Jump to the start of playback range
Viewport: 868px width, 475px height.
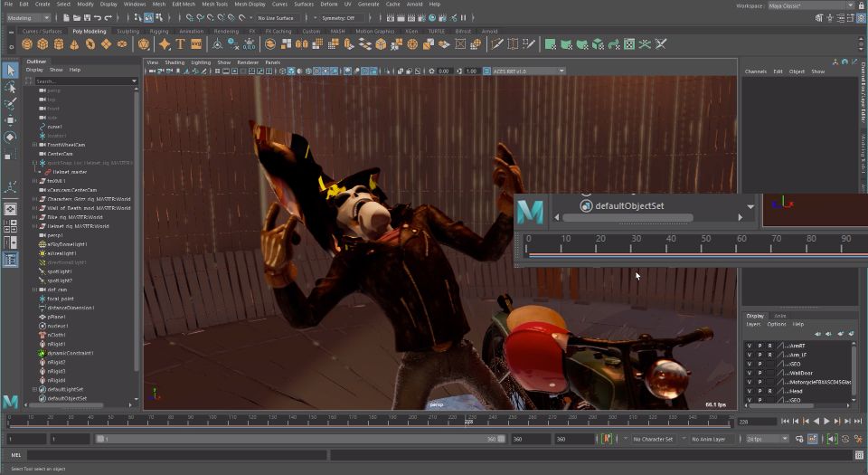pyautogui.click(x=786, y=422)
